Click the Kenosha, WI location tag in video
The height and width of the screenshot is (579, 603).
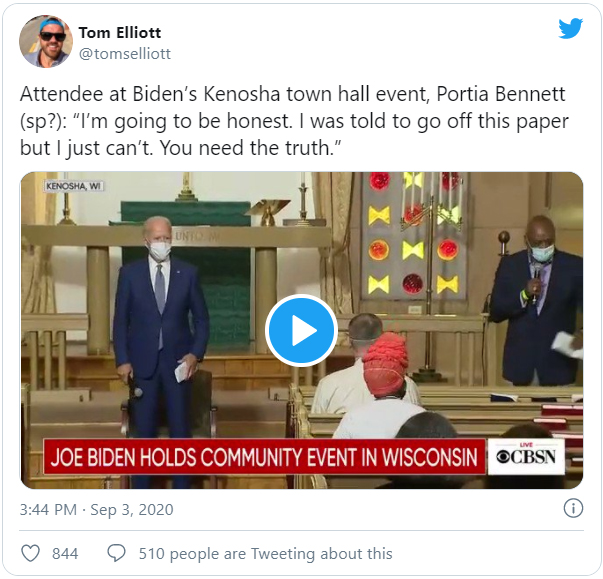pyautogui.click(x=74, y=186)
